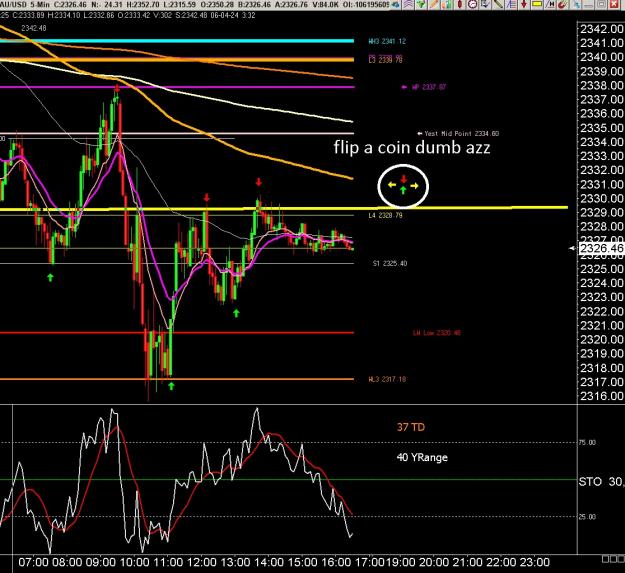
Task: Open the purple stacked-chevrons toolbar icon
Action: point(408,4)
